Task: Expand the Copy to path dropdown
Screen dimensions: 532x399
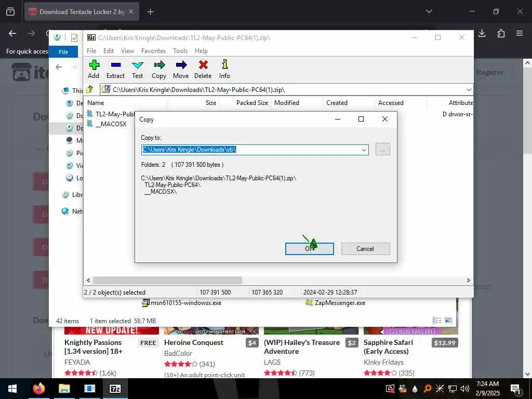Action: click(364, 150)
